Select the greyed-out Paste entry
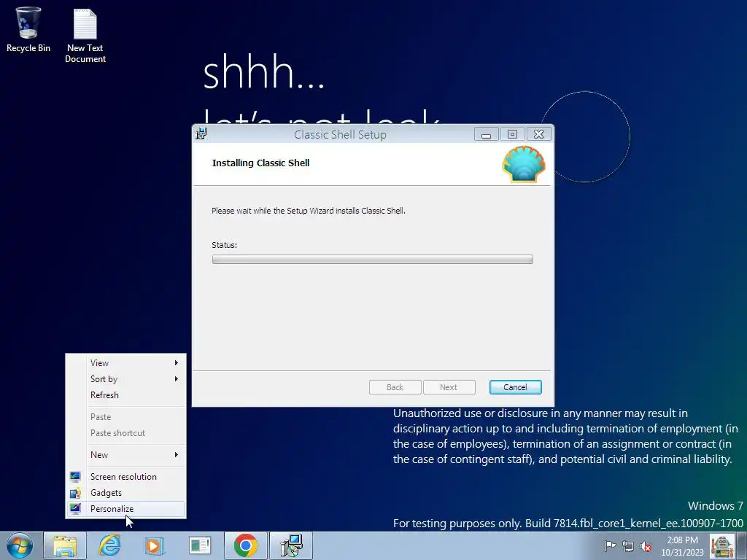The height and width of the screenshot is (560, 747). pos(125,417)
